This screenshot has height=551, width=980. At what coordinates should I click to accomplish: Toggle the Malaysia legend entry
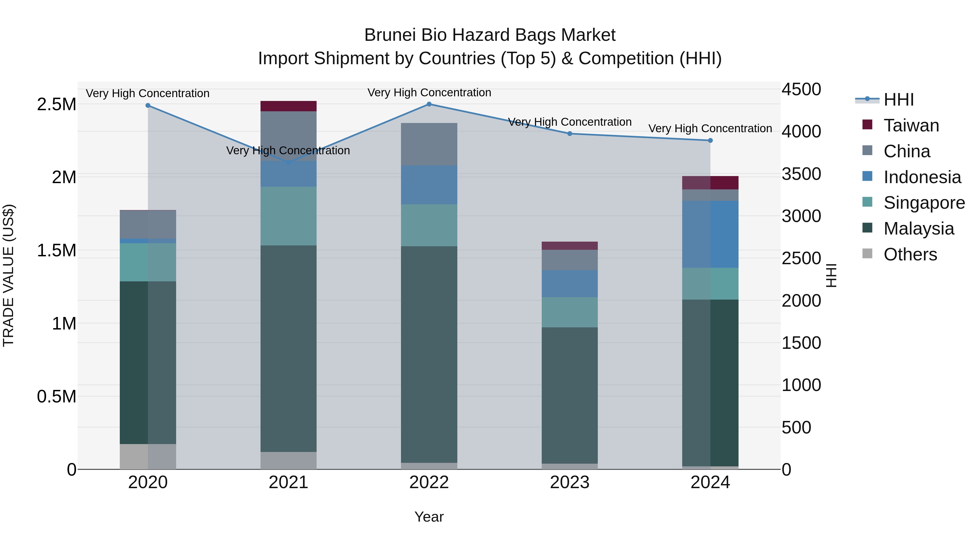tap(908, 228)
